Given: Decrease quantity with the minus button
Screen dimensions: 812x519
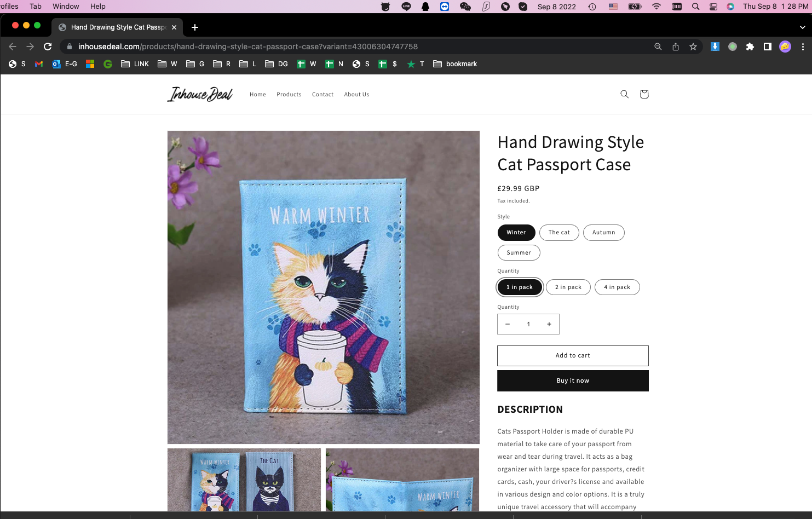Looking at the screenshot, I should 508,324.
